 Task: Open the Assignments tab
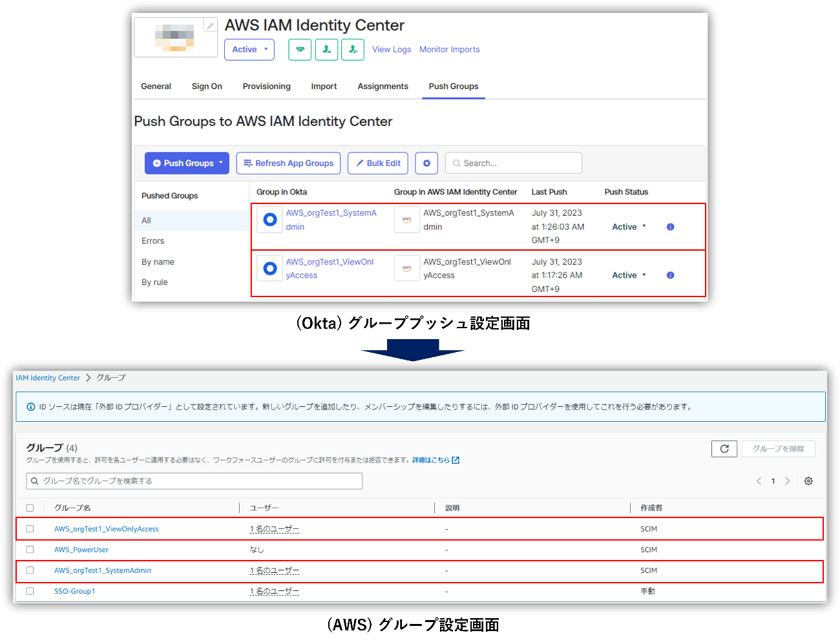coord(383,87)
